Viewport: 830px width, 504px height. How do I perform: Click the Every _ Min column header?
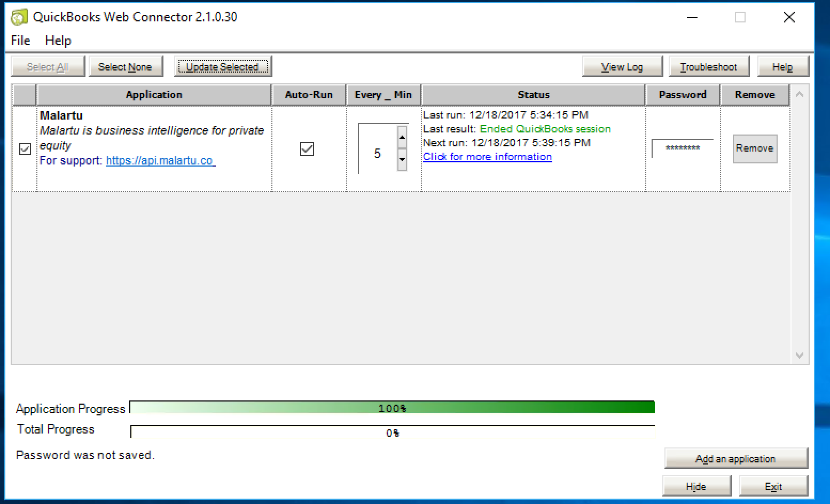point(383,95)
